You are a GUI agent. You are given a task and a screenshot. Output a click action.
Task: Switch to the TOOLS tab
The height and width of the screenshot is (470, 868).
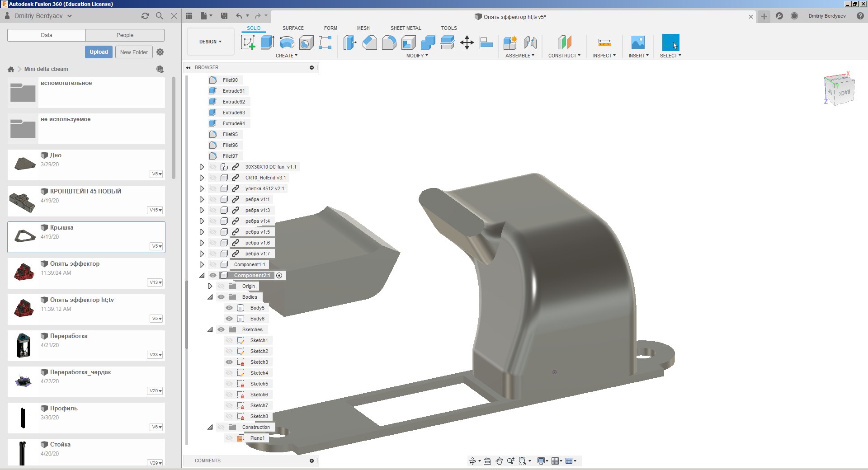click(449, 28)
